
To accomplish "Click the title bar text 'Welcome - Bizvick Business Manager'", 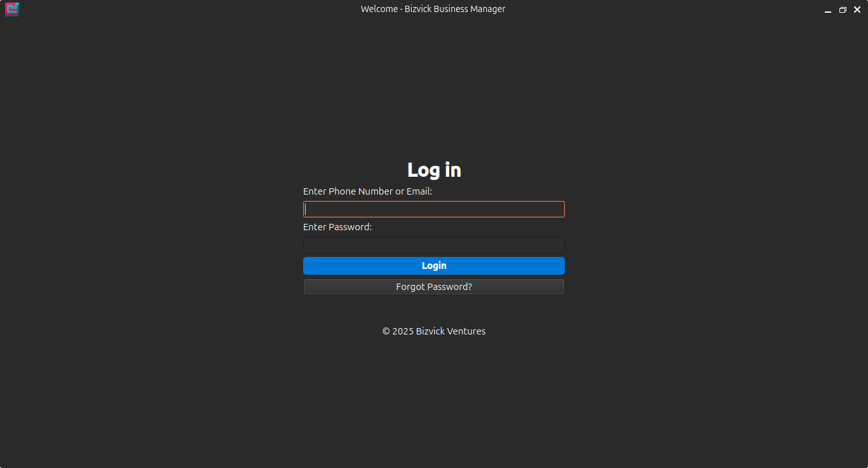I will [433, 8].
